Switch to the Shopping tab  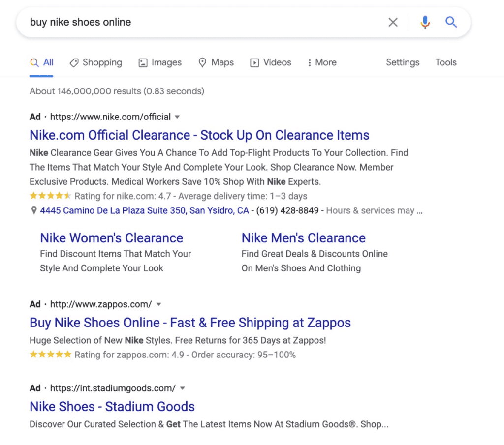click(x=96, y=62)
